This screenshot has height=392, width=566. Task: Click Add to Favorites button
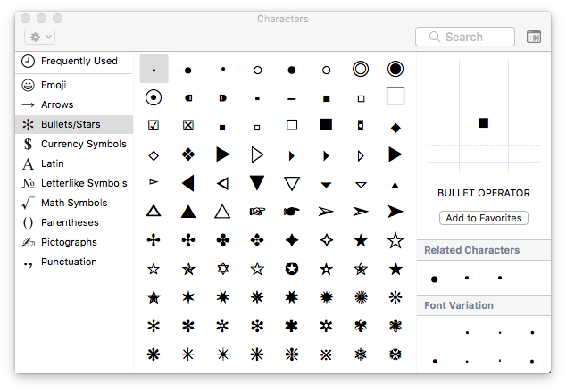coord(484,218)
